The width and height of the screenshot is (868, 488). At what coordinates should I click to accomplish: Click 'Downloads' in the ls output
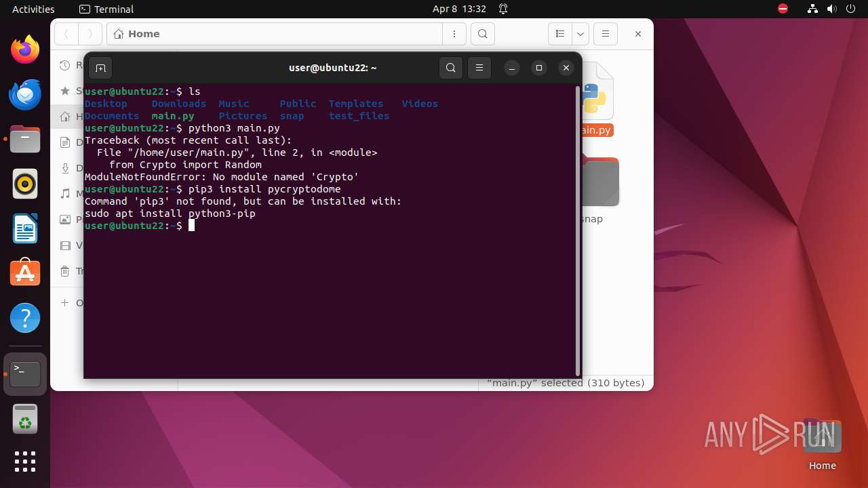179,104
